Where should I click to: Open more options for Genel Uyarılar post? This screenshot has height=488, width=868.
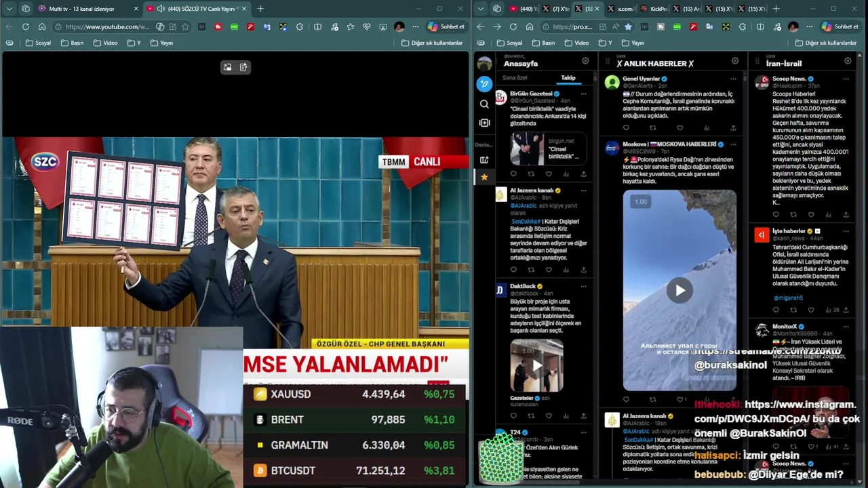pyautogui.click(x=733, y=79)
